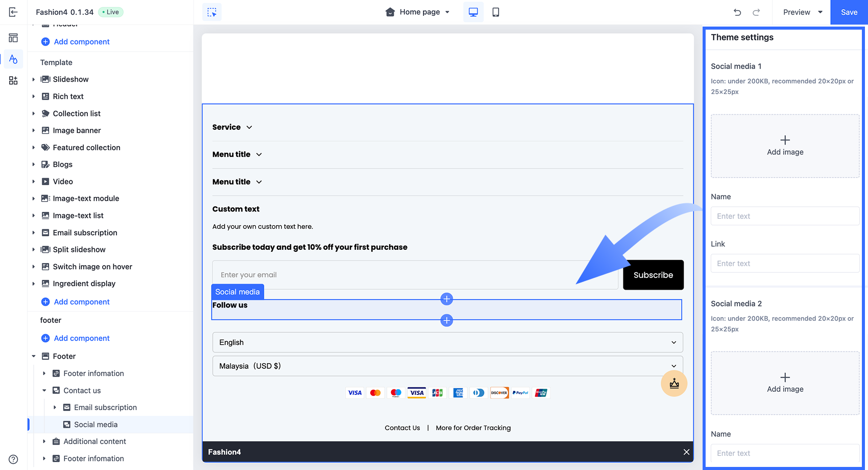
Task: Switch to mobile preview mode
Action: [x=495, y=12]
